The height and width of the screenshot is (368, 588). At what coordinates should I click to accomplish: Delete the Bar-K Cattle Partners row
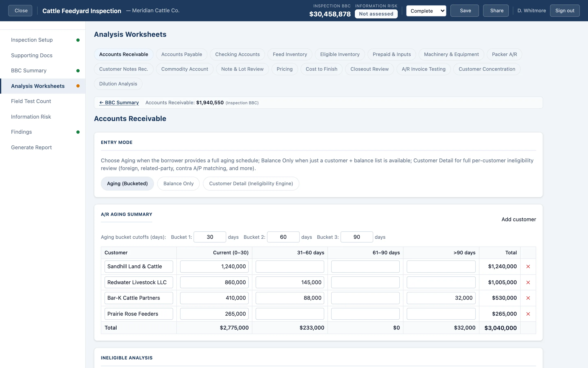coord(528,298)
